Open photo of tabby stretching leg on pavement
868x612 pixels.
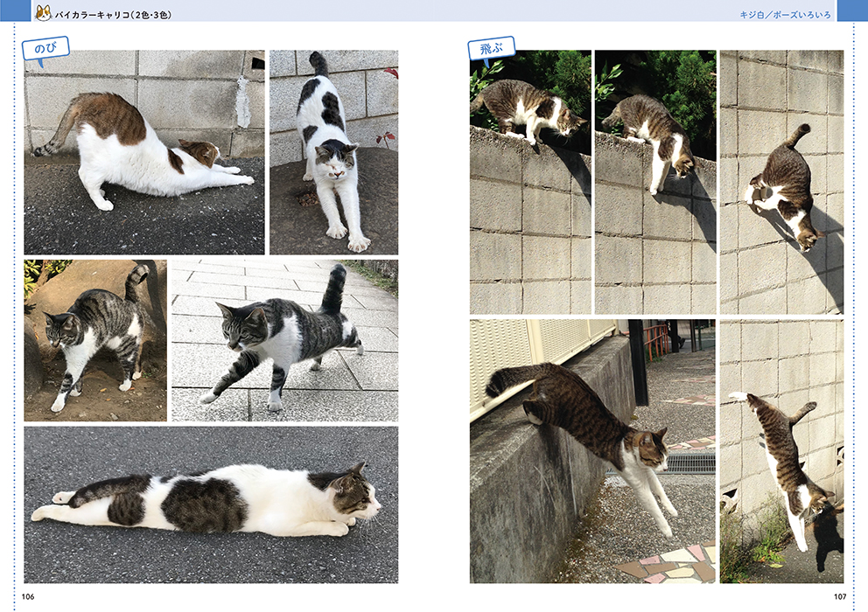[x=284, y=340]
